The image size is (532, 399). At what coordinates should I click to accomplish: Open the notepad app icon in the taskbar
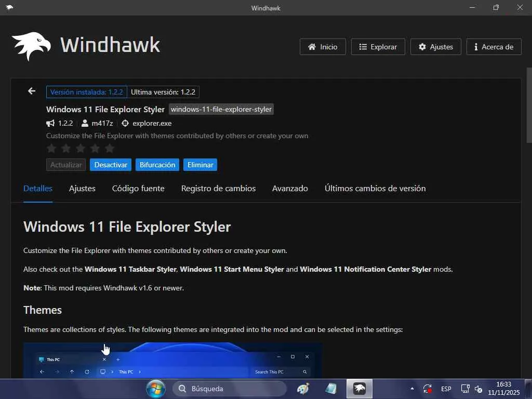331,389
